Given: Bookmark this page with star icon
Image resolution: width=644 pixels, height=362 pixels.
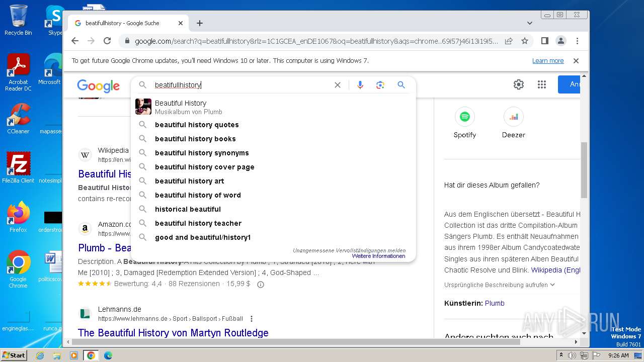Looking at the screenshot, I should tap(525, 41).
